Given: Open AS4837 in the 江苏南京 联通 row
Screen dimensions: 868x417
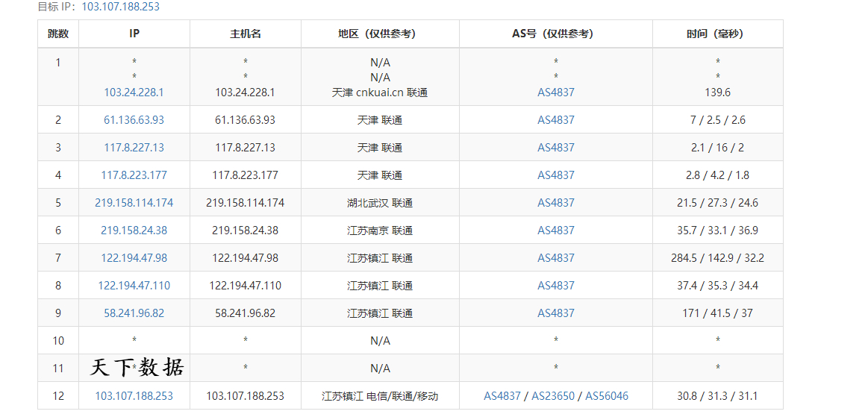Looking at the screenshot, I should tap(556, 231).
